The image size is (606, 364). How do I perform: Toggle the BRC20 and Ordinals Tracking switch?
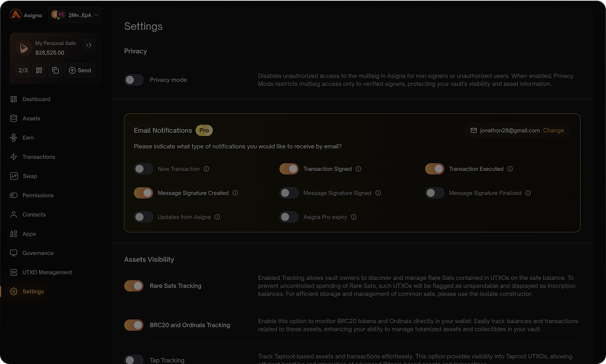[x=134, y=325]
